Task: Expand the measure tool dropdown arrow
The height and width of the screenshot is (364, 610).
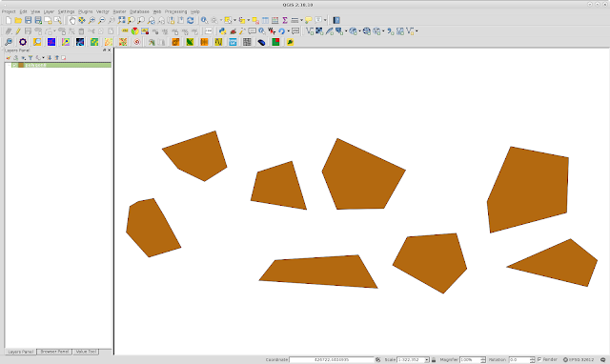Action: [301, 20]
